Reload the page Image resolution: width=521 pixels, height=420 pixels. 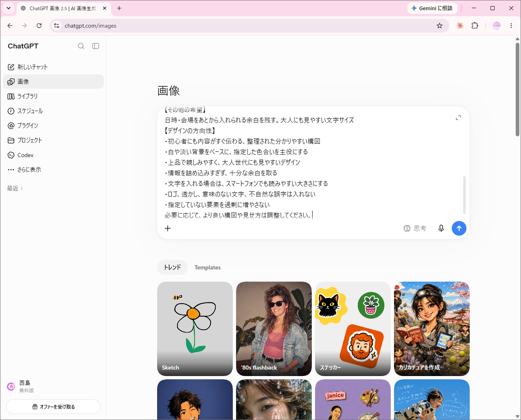(39, 26)
